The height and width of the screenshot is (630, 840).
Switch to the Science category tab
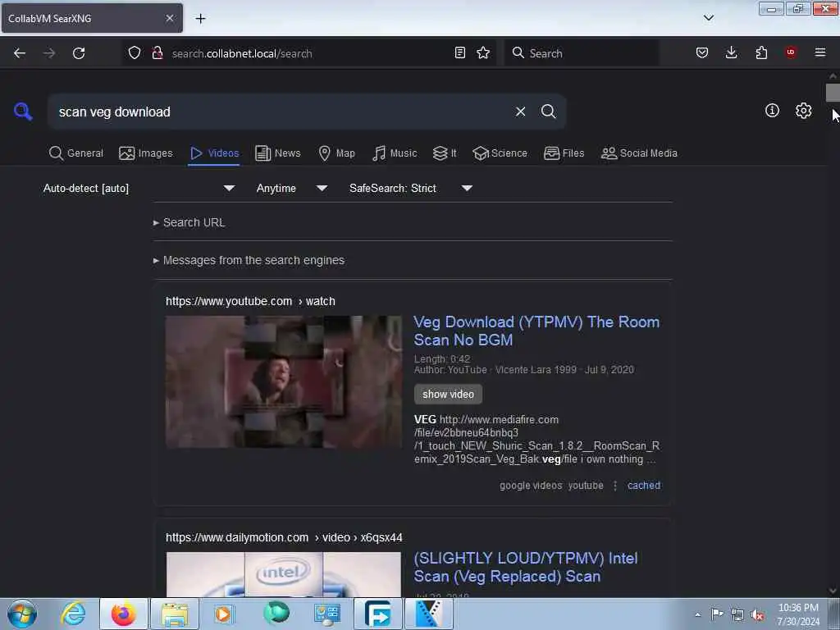coord(500,153)
